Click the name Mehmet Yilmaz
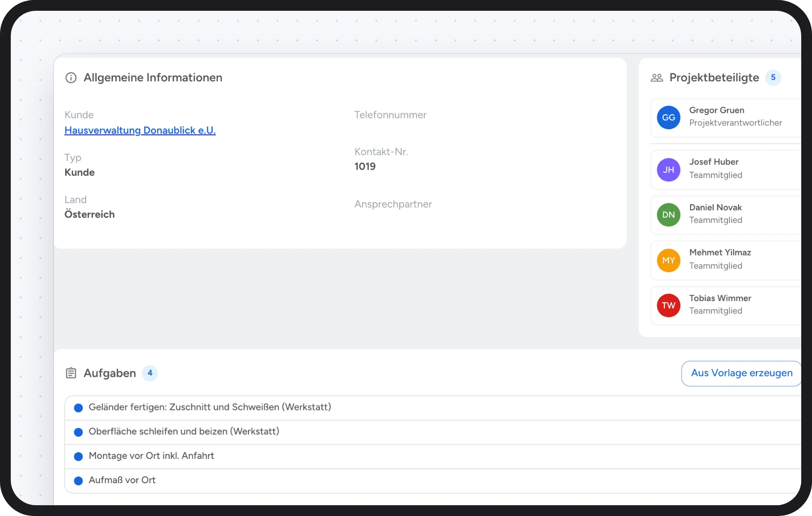The image size is (812, 516). coord(720,253)
